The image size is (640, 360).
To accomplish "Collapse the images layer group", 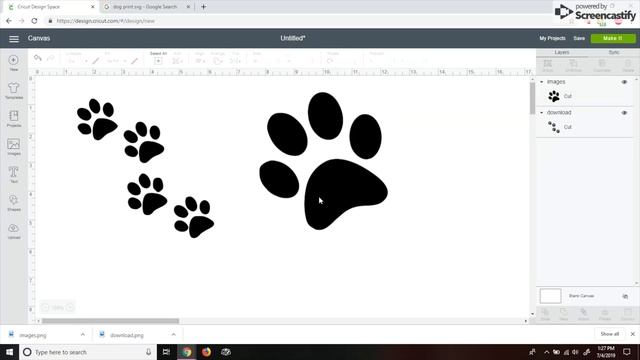I will tap(542, 82).
